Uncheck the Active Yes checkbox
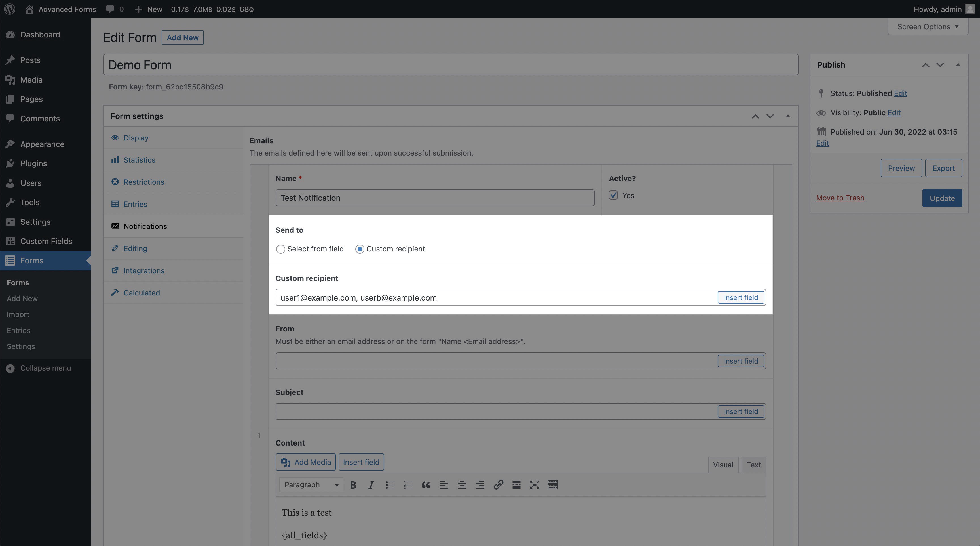This screenshot has height=546, width=980. (613, 195)
